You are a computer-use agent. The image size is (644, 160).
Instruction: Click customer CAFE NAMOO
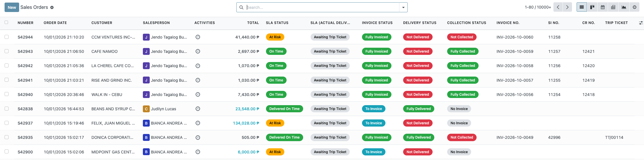click(105, 51)
